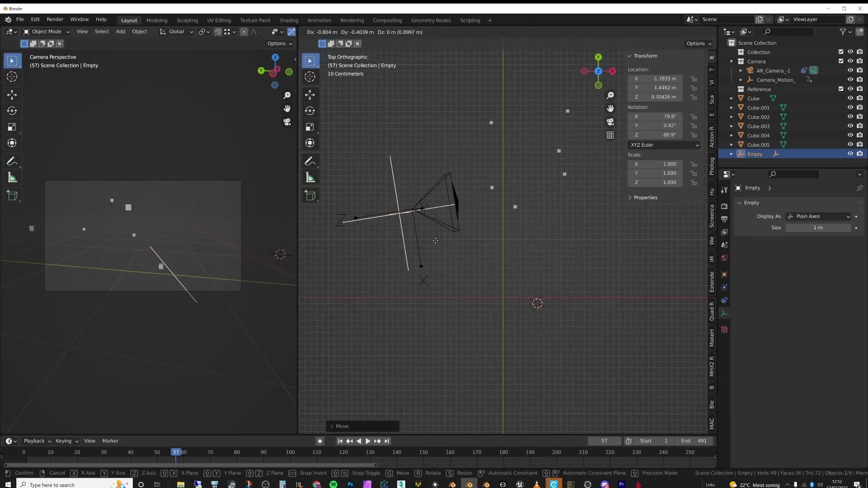Adjust the Empty Size 1 m field
The width and height of the screenshot is (868, 488).
coord(818,228)
